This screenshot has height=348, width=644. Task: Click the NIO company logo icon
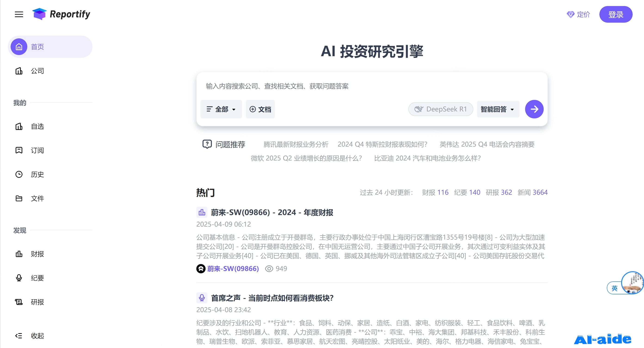pos(201,269)
